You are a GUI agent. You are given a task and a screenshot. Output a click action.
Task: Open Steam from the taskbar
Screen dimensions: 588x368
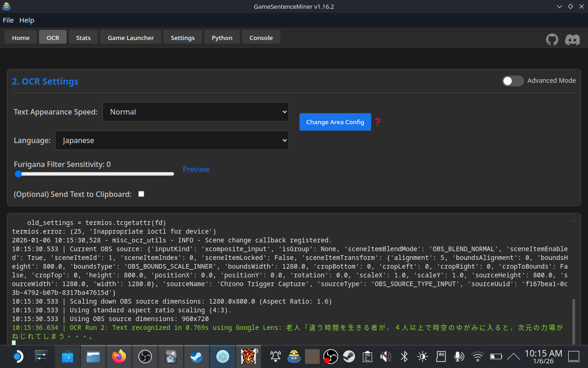coord(196,356)
